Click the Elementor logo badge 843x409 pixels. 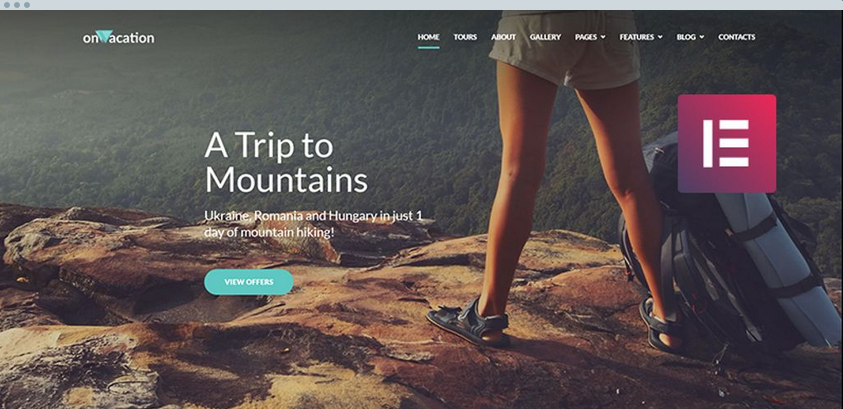pos(726,143)
